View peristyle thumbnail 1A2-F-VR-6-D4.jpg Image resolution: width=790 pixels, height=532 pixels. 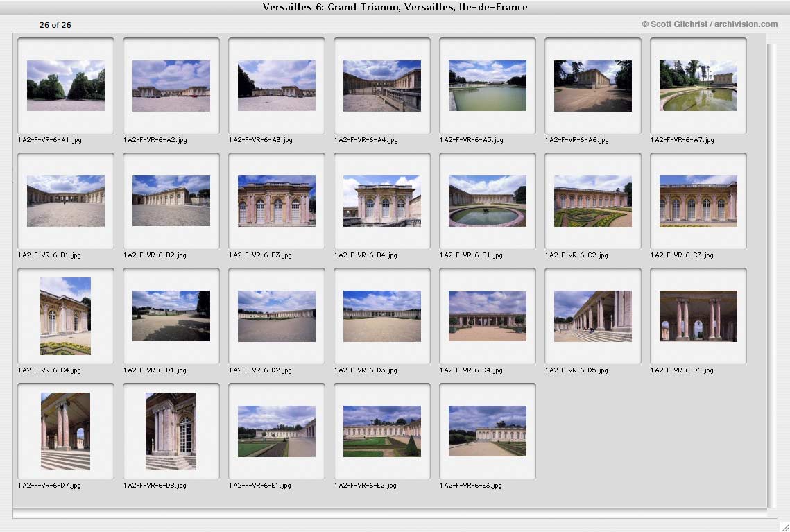(487, 316)
